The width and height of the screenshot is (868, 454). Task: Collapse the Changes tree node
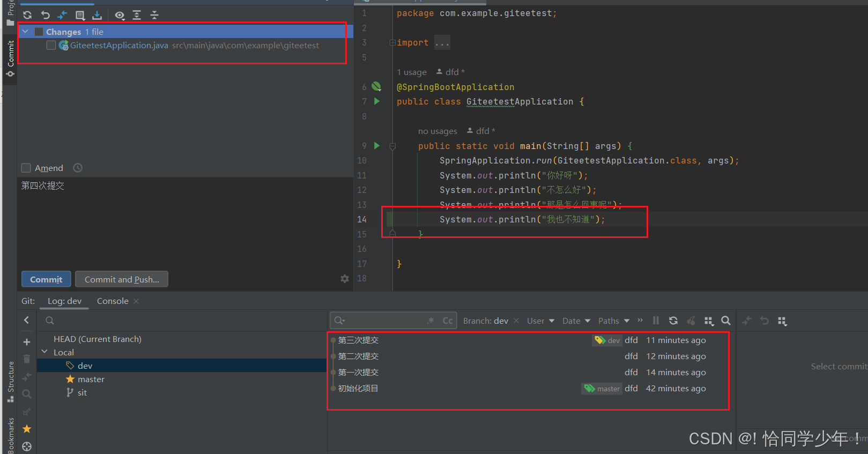click(x=25, y=32)
